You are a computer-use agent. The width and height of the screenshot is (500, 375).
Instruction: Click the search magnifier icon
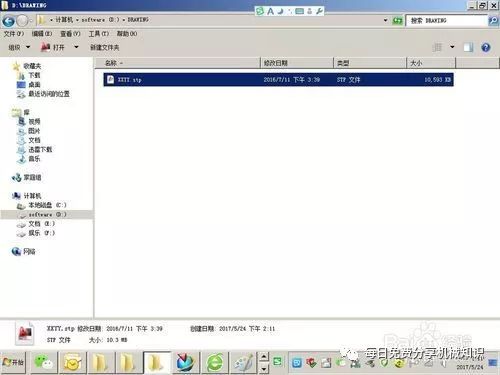(x=493, y=21)
